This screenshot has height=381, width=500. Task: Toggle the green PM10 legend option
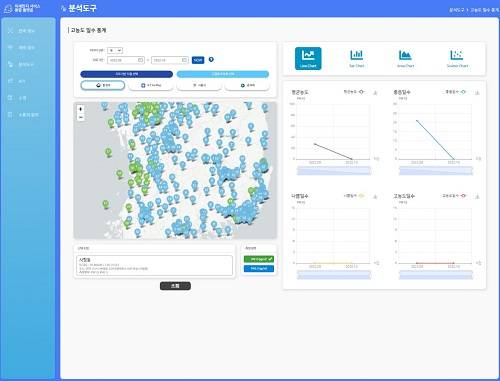[x=259, y=259]
